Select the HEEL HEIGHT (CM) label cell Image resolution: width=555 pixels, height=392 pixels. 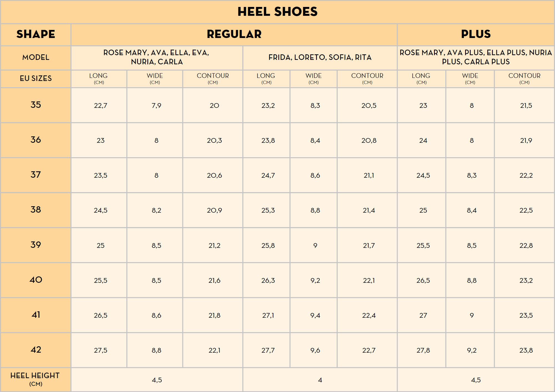[36, 379]
